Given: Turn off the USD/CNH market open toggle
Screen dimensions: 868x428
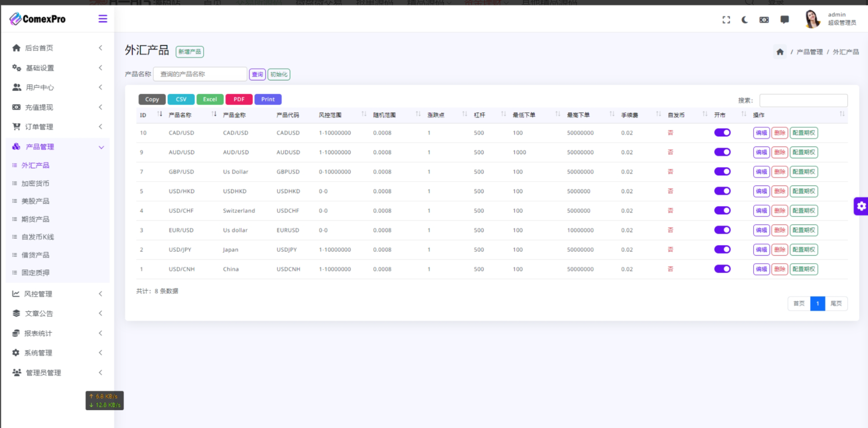Looking at the screenshot, I should [722, 269].
